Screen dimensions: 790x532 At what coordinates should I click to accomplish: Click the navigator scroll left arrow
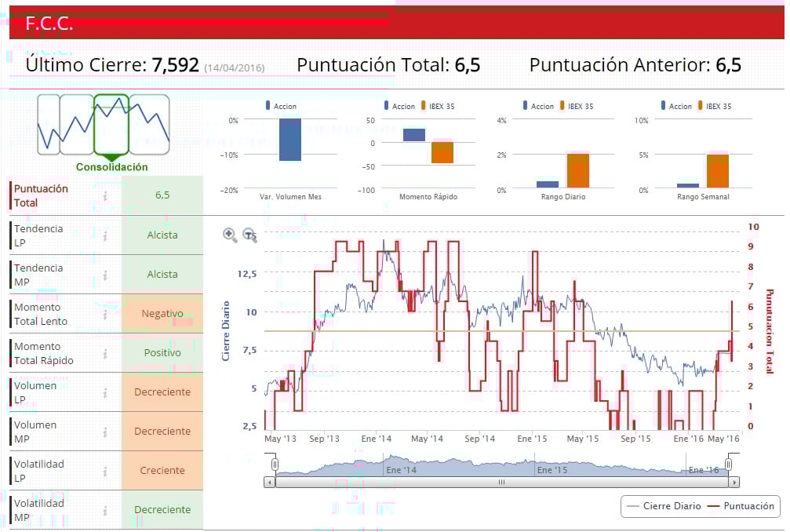tap(270, 482)
